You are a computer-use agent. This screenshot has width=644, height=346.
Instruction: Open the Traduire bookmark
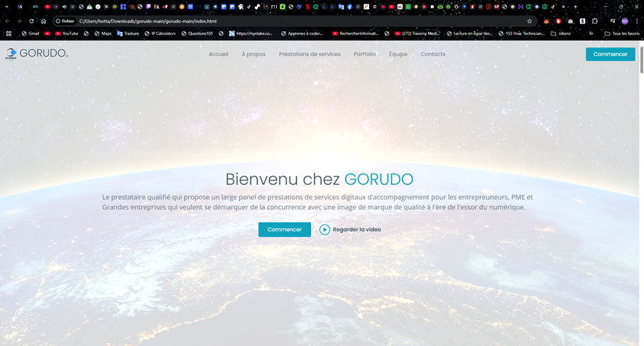pos(128,33)
